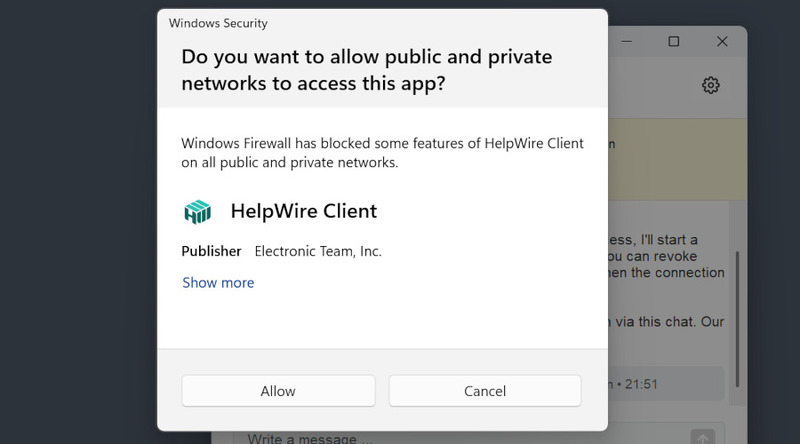Expand details with the Show more link

[218, 283]
